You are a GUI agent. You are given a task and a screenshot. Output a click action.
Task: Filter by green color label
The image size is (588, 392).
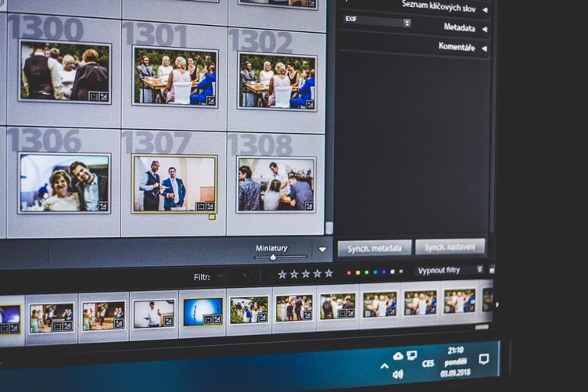pos(367,272)
